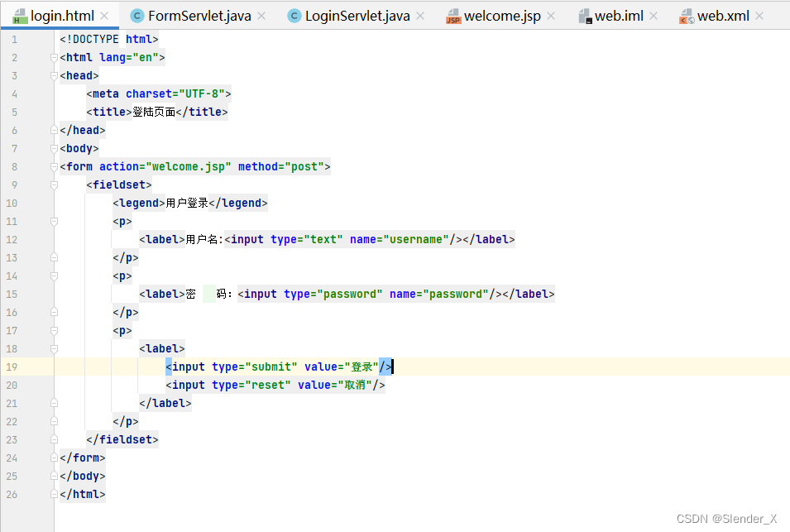Image resolution: width=790 pixels, height=532 pixels.
Task: Close the web.iml tab
Action: (x=654, y=16)
